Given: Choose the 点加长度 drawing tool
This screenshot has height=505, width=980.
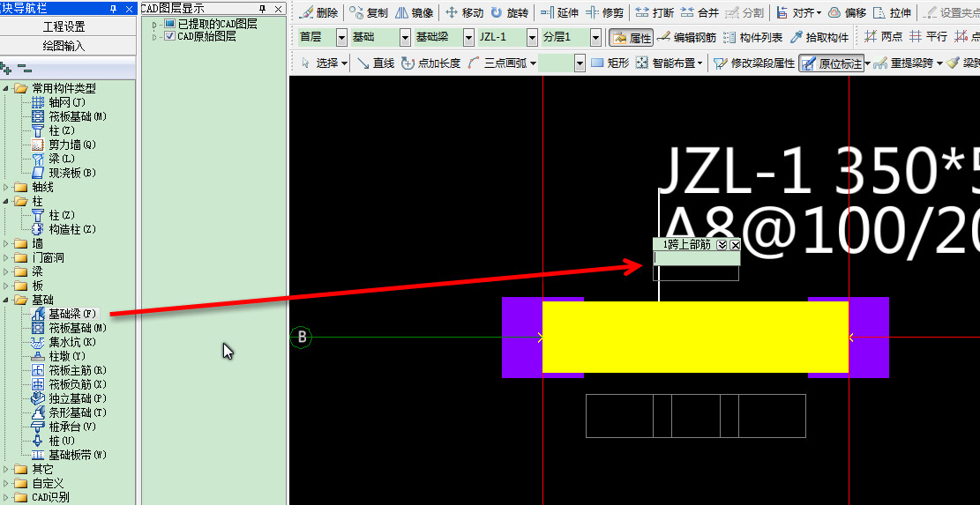Looking at the screenshot, I should [x=430, y=63].
